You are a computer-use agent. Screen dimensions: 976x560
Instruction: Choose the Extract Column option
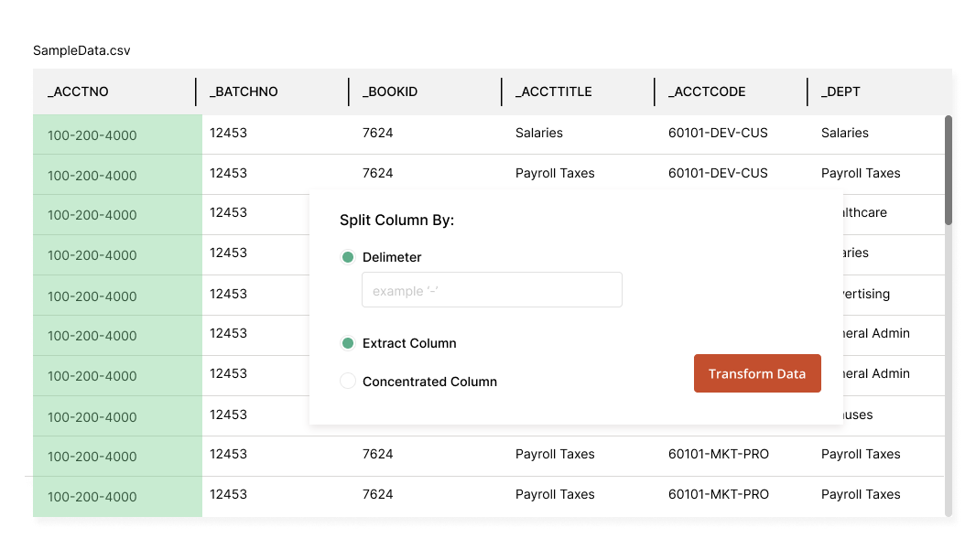pos(348,342)
